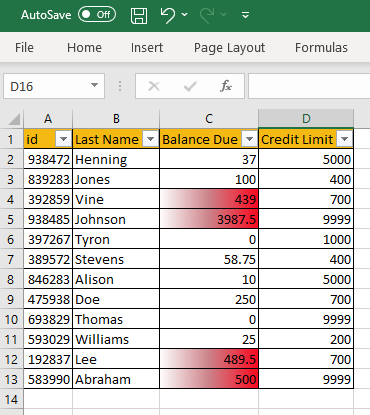Viewport: 370px width, 415px height.
Task: Open the Redo history dropdown arrow
Action: click(x=224, y=15)
